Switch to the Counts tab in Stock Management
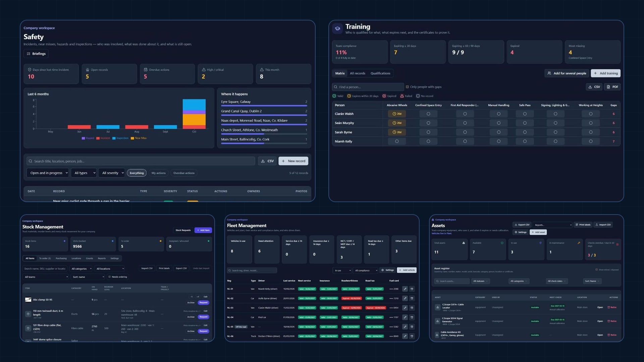 point(89,258)
